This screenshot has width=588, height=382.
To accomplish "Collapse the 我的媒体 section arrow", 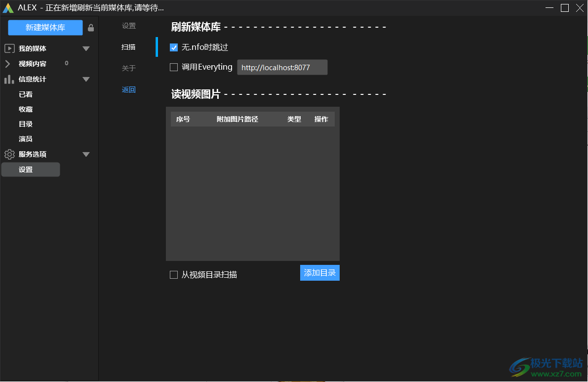I will coord(86,48).
